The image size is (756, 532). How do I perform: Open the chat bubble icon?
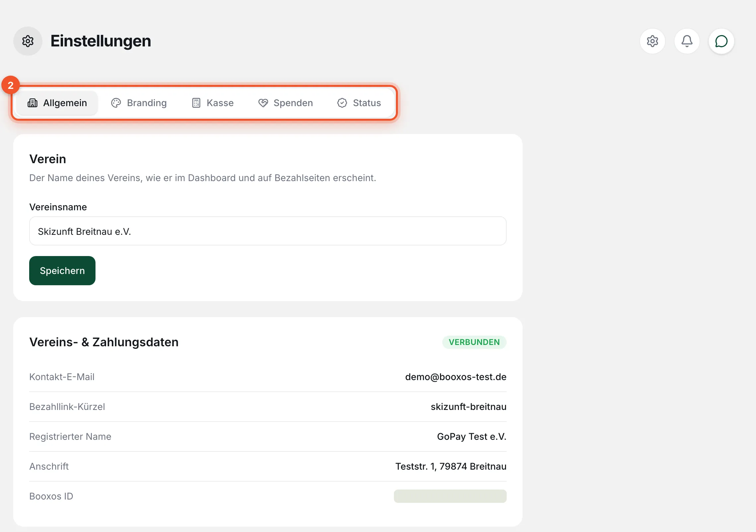(x=721, y=41)
